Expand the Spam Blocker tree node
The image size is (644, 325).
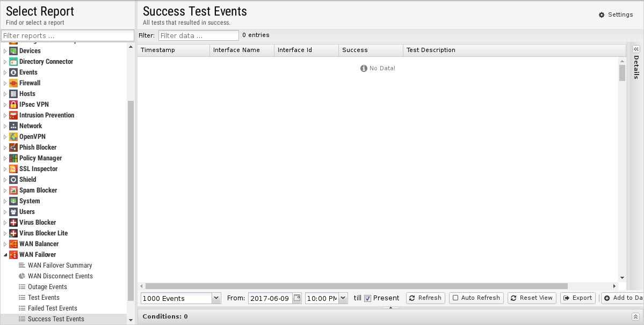point(5,190)
